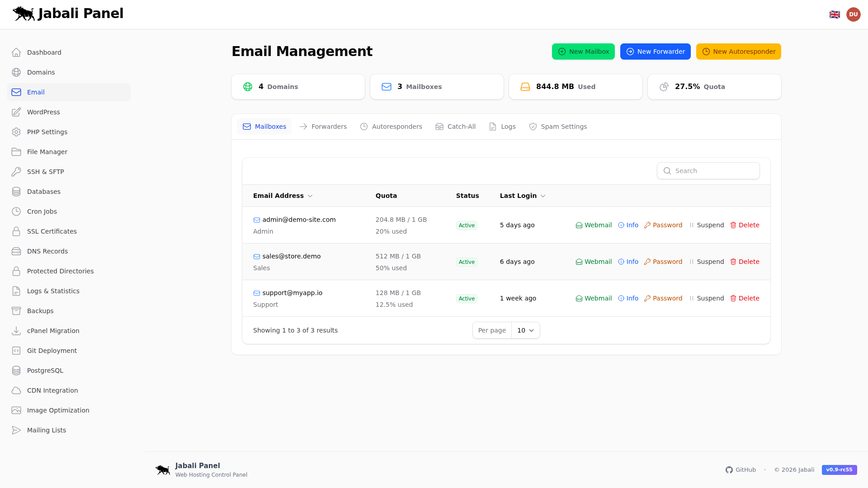Click the SSL Certificates padlock icon

coord(16,231)
